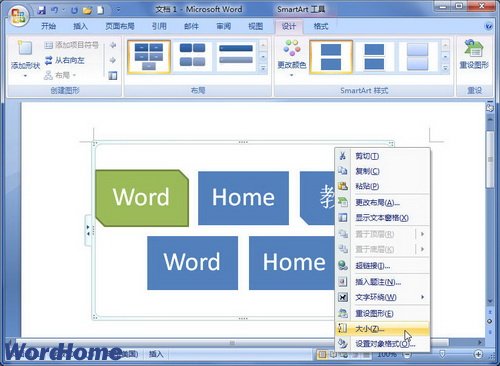Expand the quick access toolbar customize arrow

tap(118, 10)
